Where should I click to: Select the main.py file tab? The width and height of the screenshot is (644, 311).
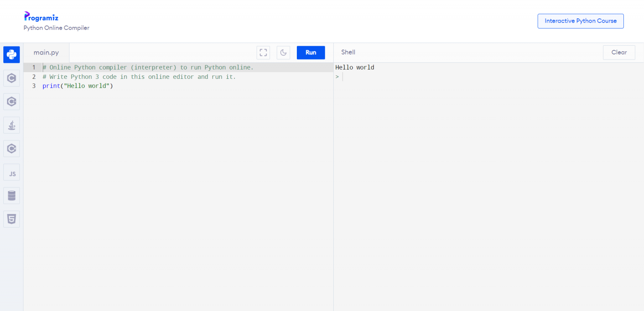point(46,52)
